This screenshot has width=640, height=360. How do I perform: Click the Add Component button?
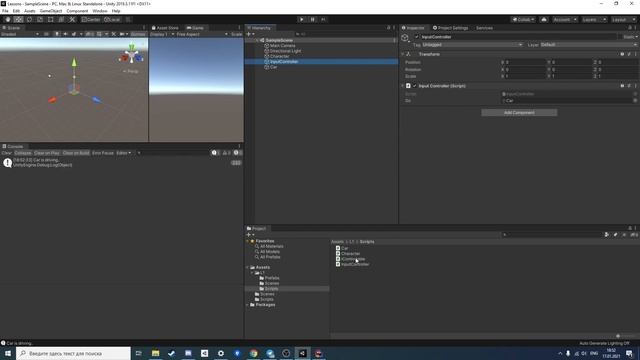click(519, 113)
